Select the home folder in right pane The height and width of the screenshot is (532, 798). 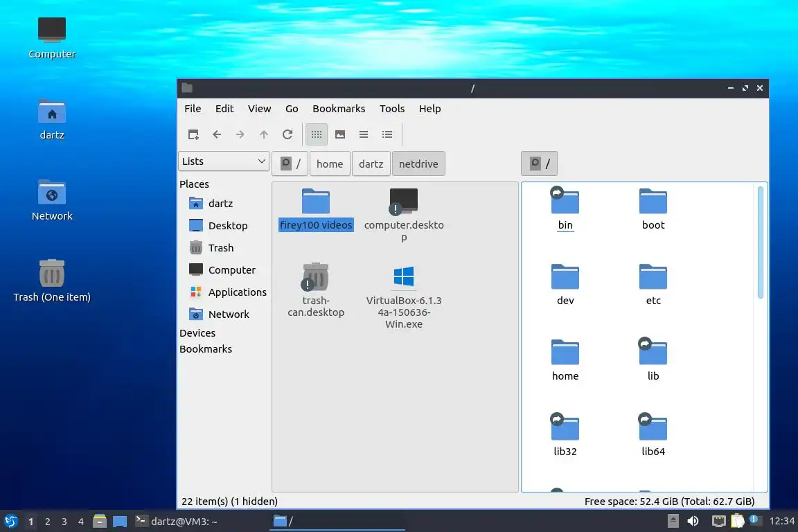tap(565, 360)
